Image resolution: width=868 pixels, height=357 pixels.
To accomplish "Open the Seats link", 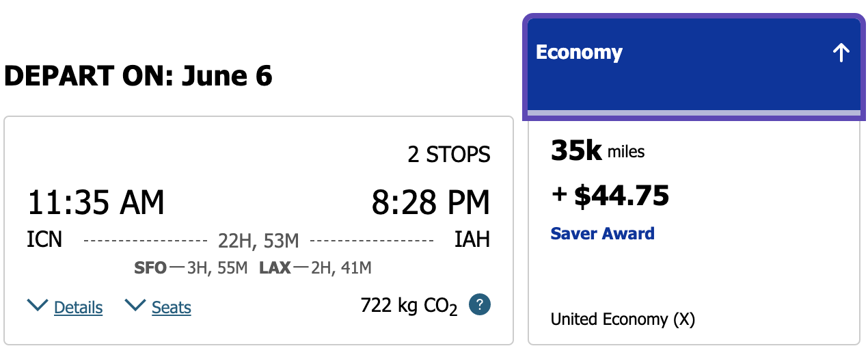I will pos(172,308).
